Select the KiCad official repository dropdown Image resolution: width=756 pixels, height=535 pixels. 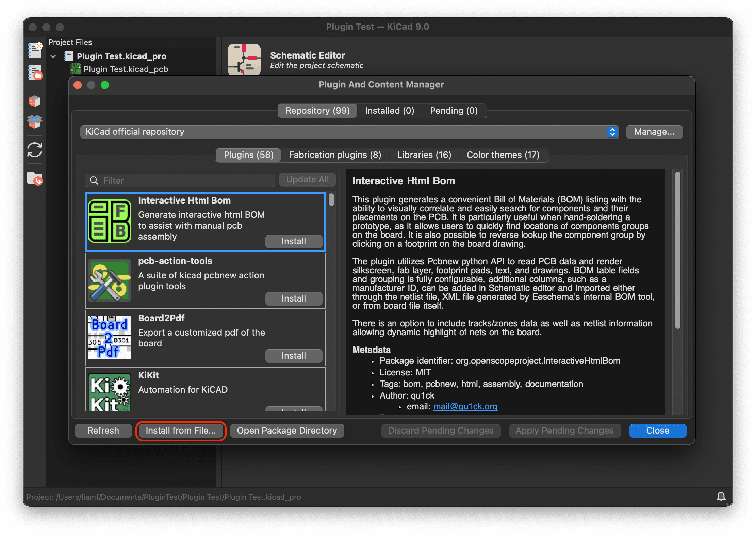coord(347,132)
